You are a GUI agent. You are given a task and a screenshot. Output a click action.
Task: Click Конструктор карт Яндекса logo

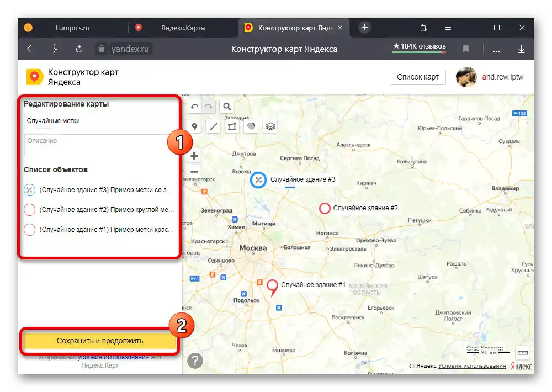(72, 77)
